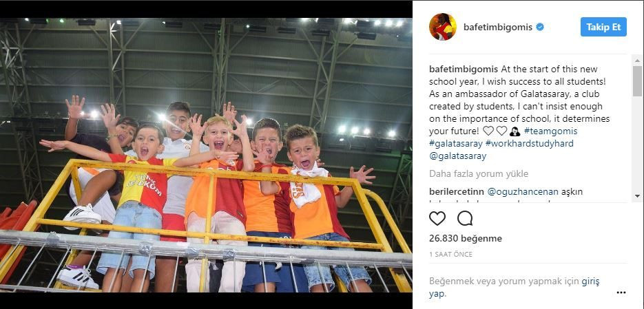Open the #galatasaray hashtag
644x309 pixels.
(455, 144)
